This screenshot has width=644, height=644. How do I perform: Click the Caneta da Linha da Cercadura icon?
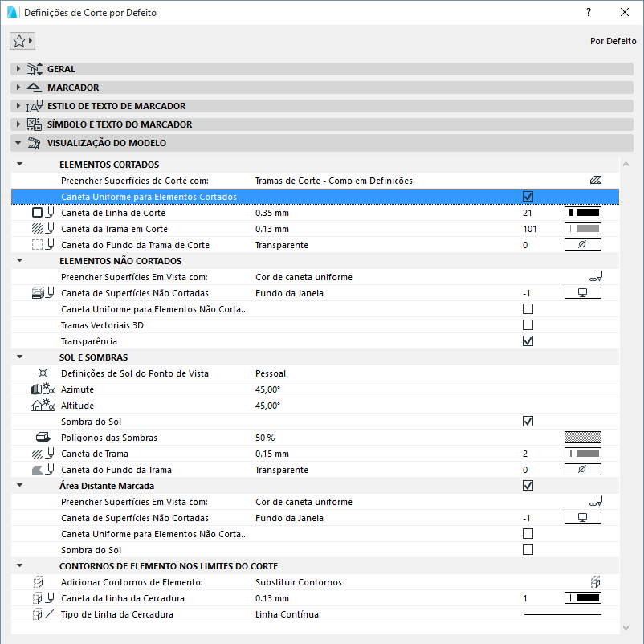pos(43,598)
